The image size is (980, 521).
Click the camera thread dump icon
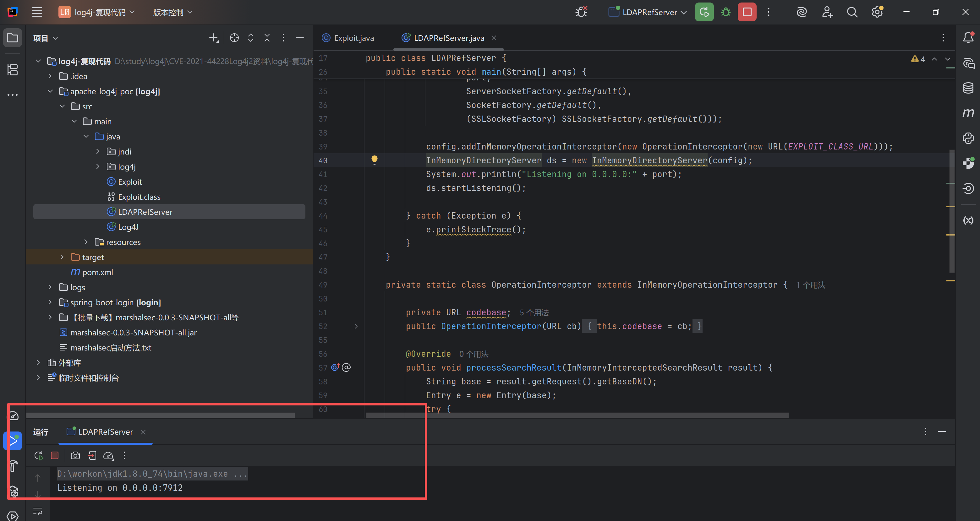75,456
